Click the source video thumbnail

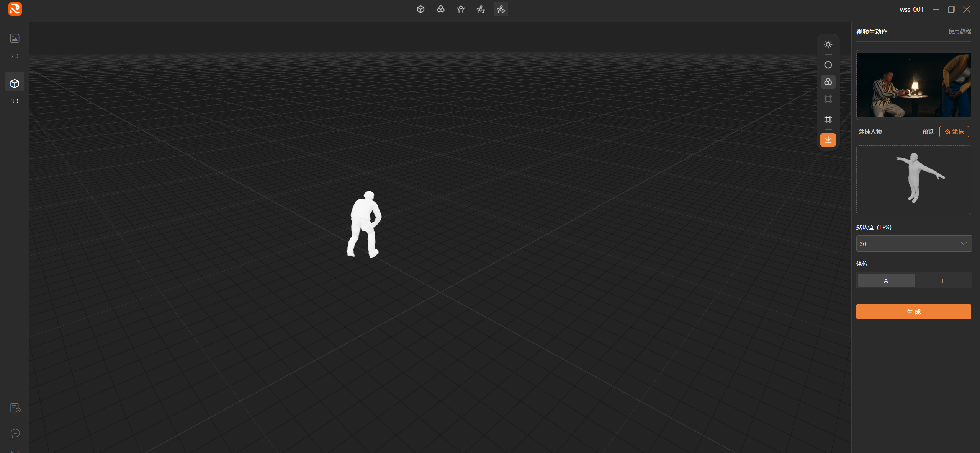[x=913, y=85]
